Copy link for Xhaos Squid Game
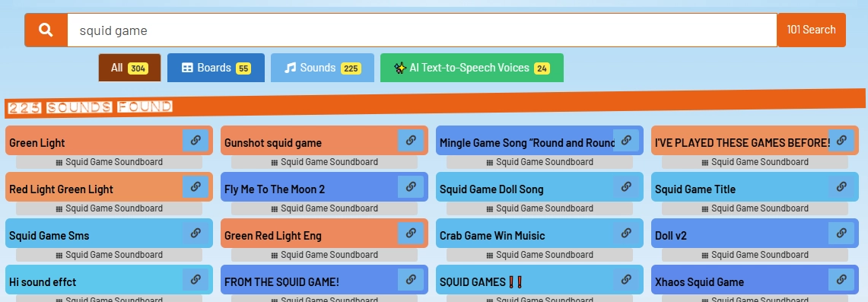Viewport: 868px width, 302px height. (x=841, y=280)
